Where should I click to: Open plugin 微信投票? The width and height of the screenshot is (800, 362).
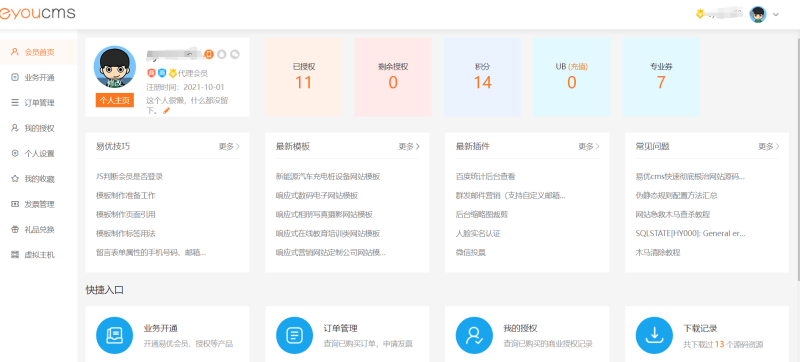470,252
